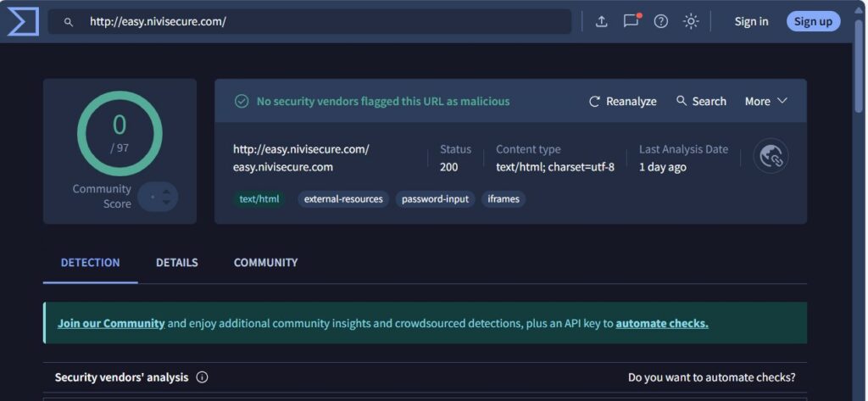The width and height of the screenshot is (868, 401).
Task: Upvote the Community Score with up arrow
Action: (x=167, y=192)
